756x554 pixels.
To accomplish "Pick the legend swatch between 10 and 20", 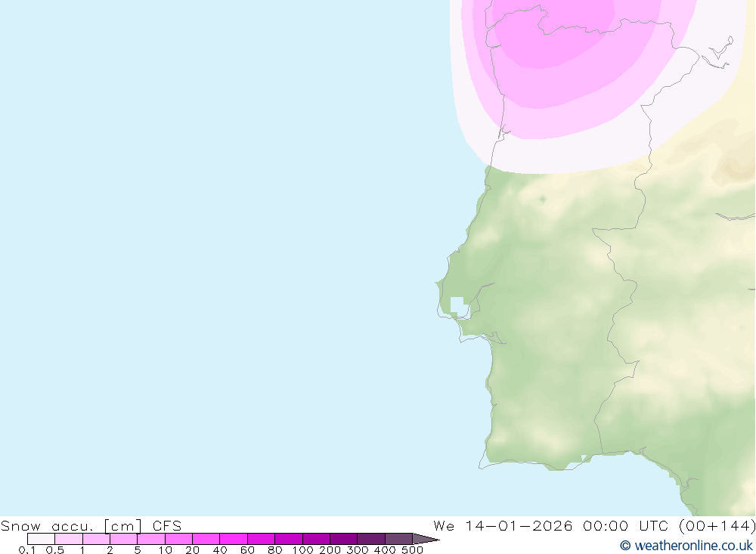I will coord(179,539).
